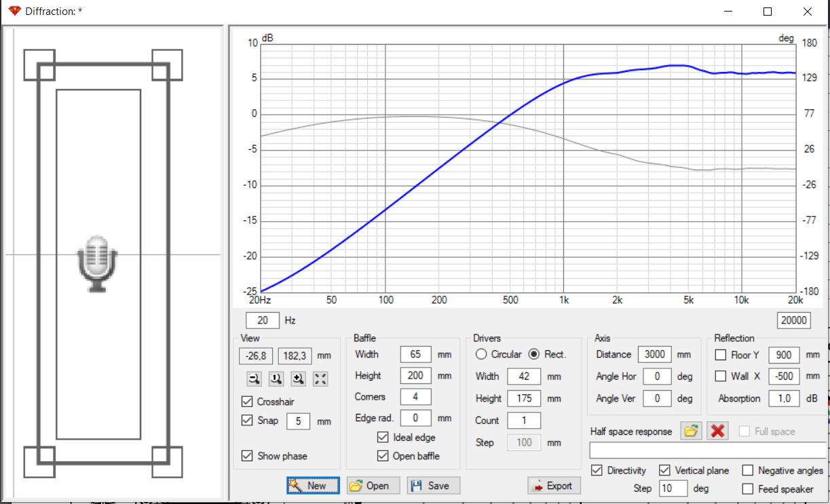Edit the Baffle Height field

(x=415, y=375)
